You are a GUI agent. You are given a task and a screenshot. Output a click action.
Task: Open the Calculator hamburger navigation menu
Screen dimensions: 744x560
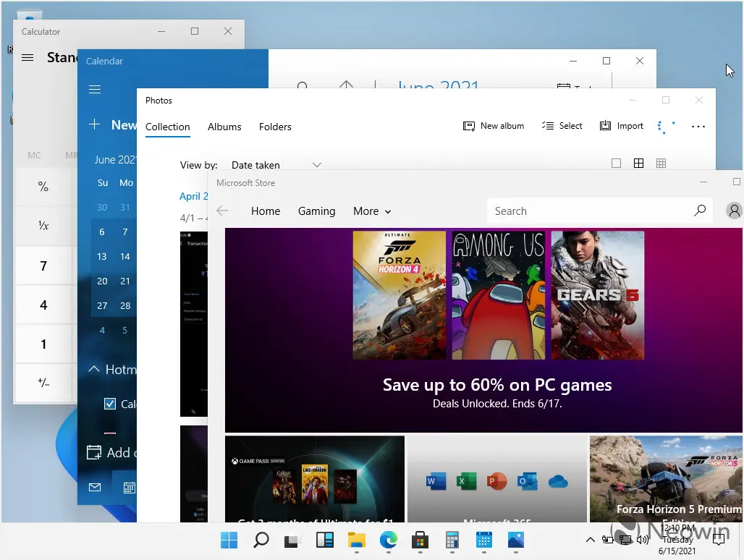pos(28,58)
